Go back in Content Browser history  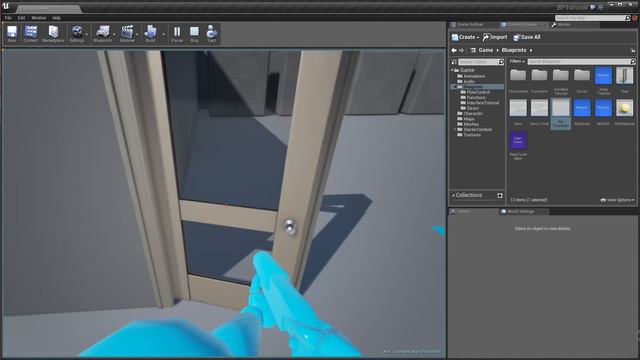point(454,50)
